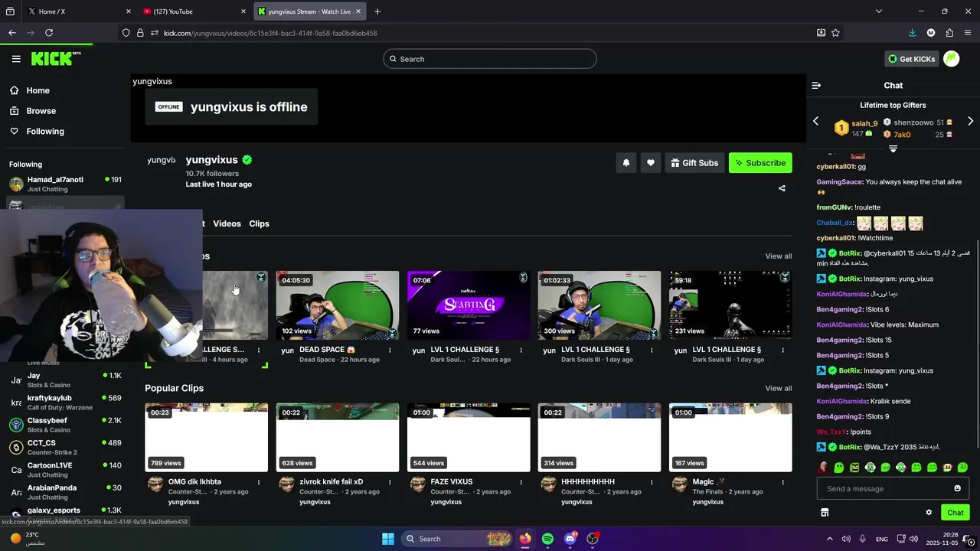The width and height of the screenshot is (980, 551).
Task: Open the DEAD SPACE video thumbnail
Action: 338,305
